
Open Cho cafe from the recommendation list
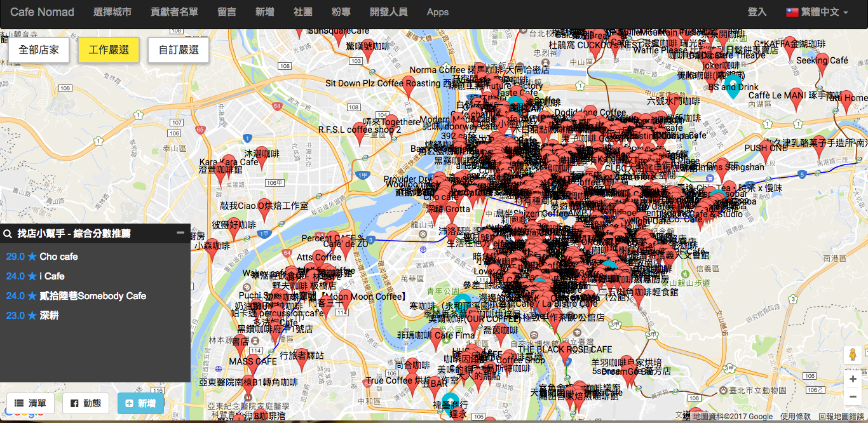58,257
